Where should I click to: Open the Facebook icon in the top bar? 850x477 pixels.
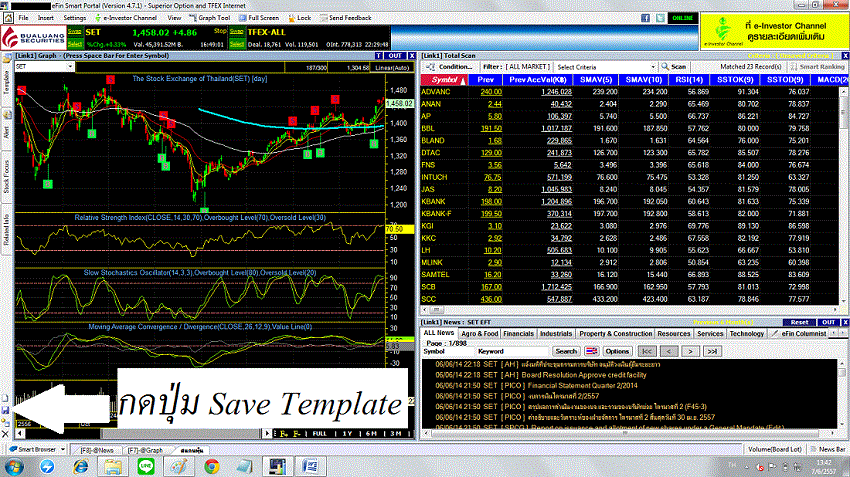645,18
